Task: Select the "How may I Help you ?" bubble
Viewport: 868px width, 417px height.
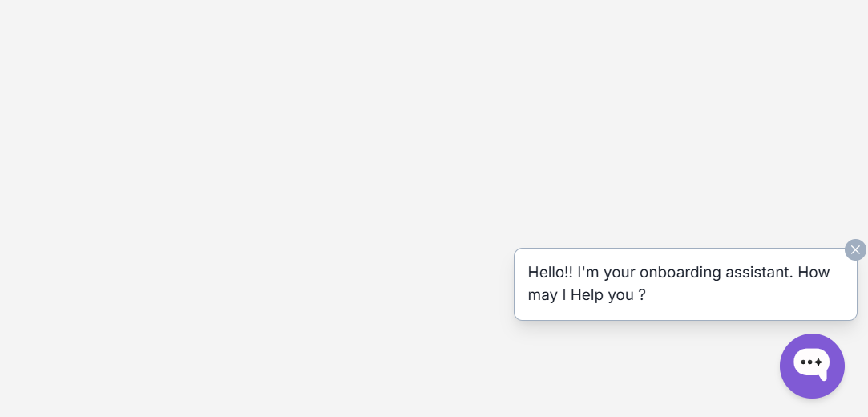Action: (x=587, y=295)
